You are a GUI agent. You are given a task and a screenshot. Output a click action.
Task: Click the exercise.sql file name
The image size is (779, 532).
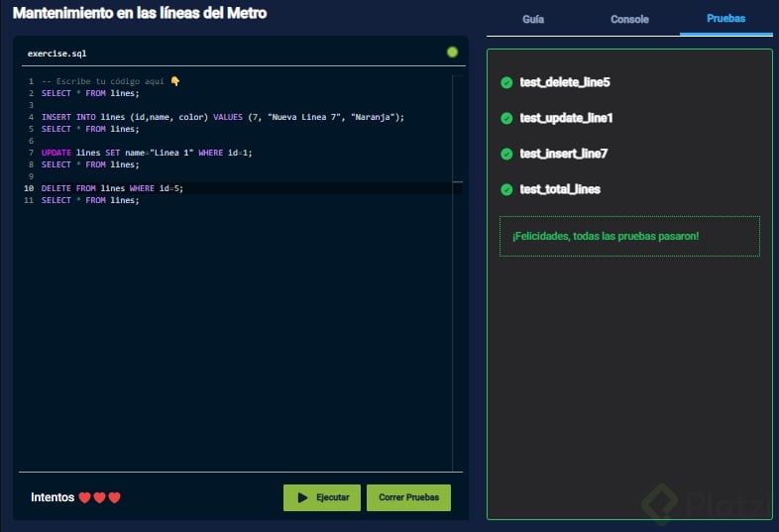[x=56, y=53]
